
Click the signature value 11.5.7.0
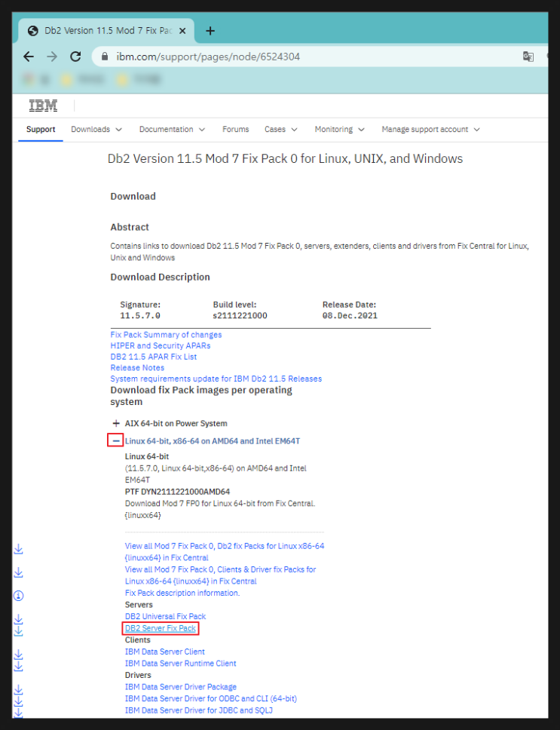pyautogui.click(x=140, y=316)
